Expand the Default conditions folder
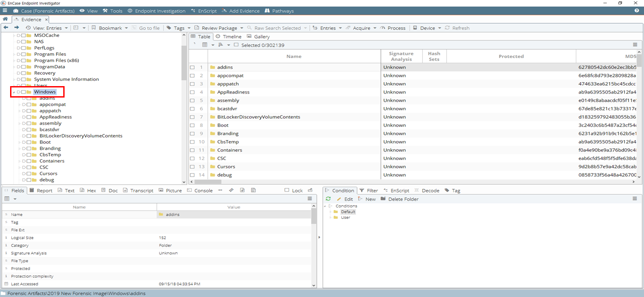This screenshot has width=644, height=297. pos(330,212)
